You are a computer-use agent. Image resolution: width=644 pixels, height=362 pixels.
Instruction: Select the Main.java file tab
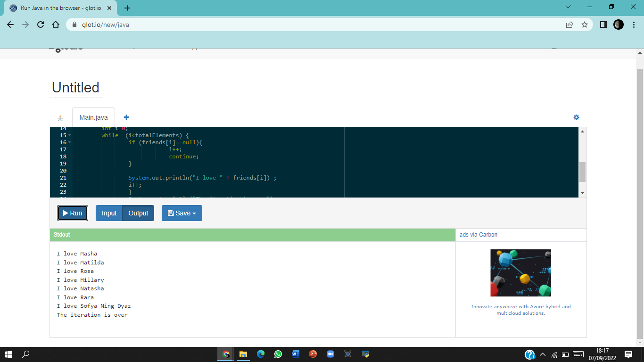pos(93,117)
